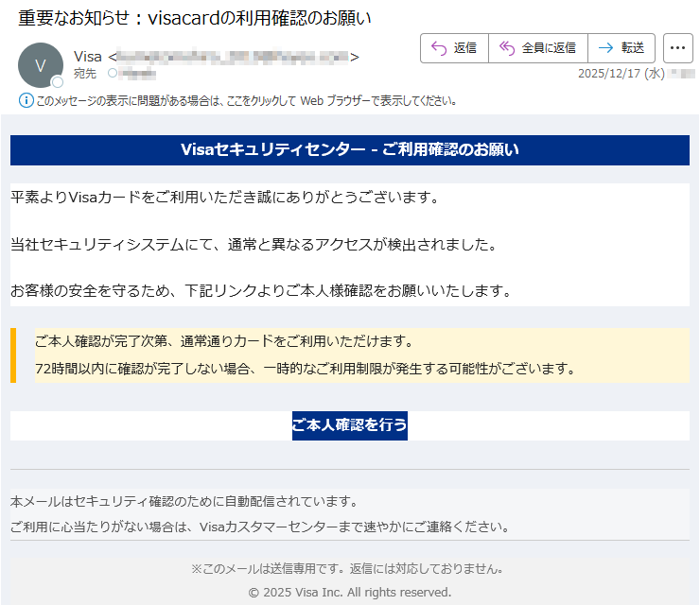Click the received date 2025/12/17
The image size is (700, 605).
tap(609, 73)
